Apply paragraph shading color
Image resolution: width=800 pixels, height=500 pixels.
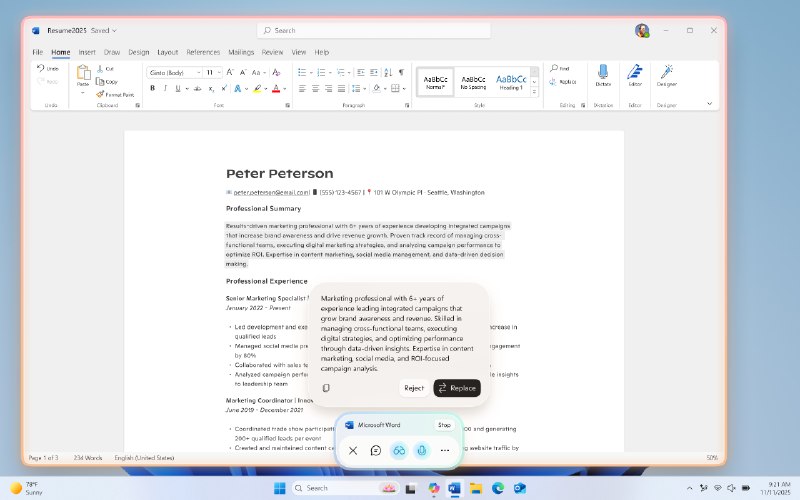[x=377, y=88]
